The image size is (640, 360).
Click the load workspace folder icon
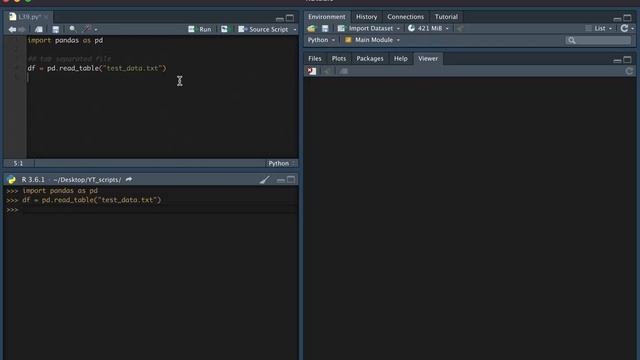pyautogui.click(x=312, y=28)
